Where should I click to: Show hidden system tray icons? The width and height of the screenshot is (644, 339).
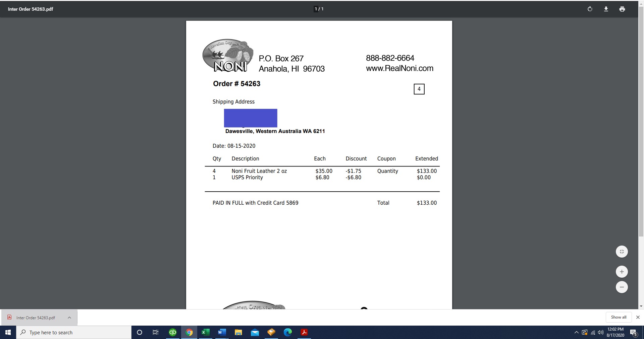pos(576,333)
